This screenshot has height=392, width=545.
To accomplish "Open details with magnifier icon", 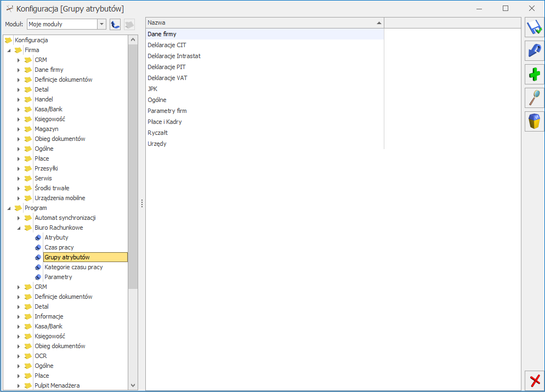I will [535, 98].
